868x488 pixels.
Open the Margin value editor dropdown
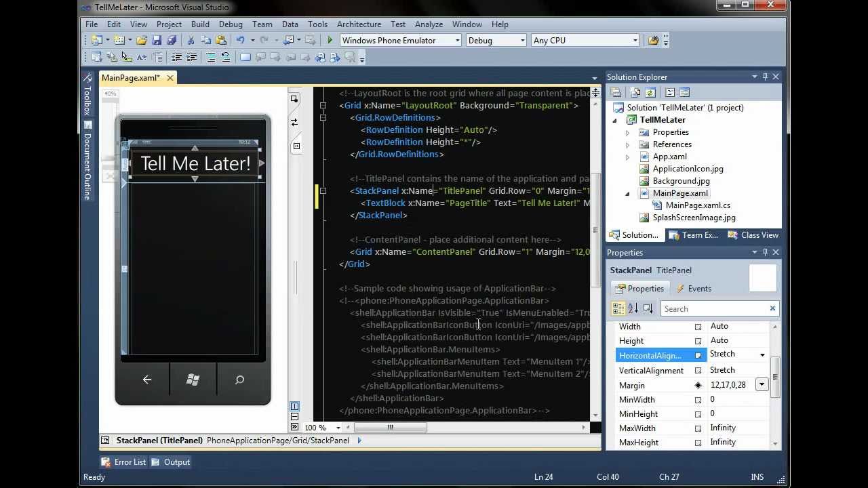tap(762, 385)
